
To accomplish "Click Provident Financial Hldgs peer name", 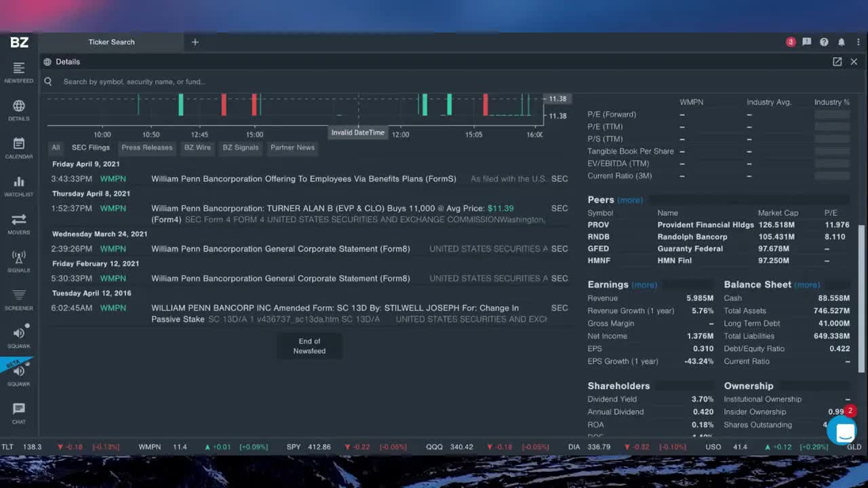I will (x=705, y=225).
